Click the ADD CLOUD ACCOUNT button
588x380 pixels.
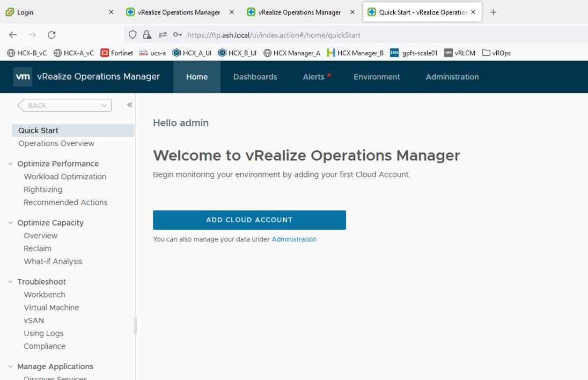point(249,220)
